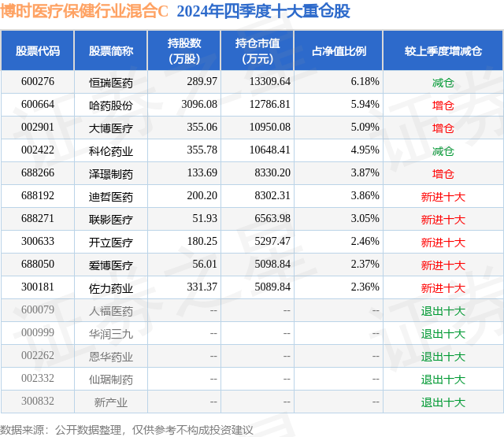Click the 股票代码 column header
504x437 pixels.
38,50
